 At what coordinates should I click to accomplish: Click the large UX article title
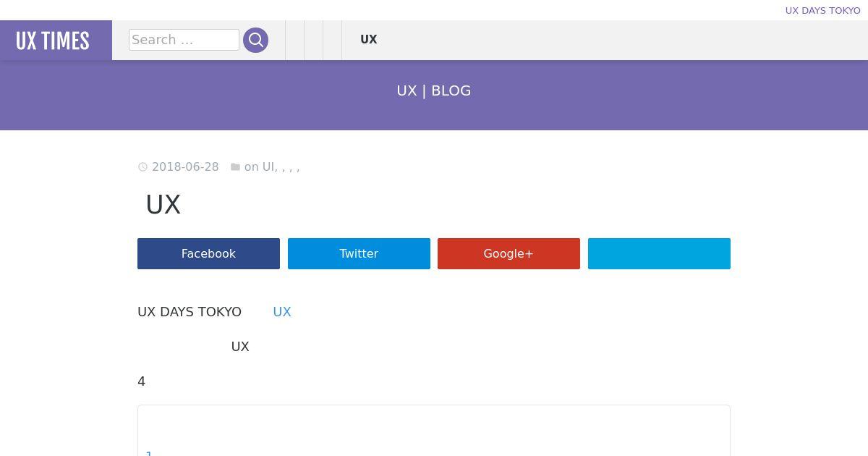click(163, 205)
